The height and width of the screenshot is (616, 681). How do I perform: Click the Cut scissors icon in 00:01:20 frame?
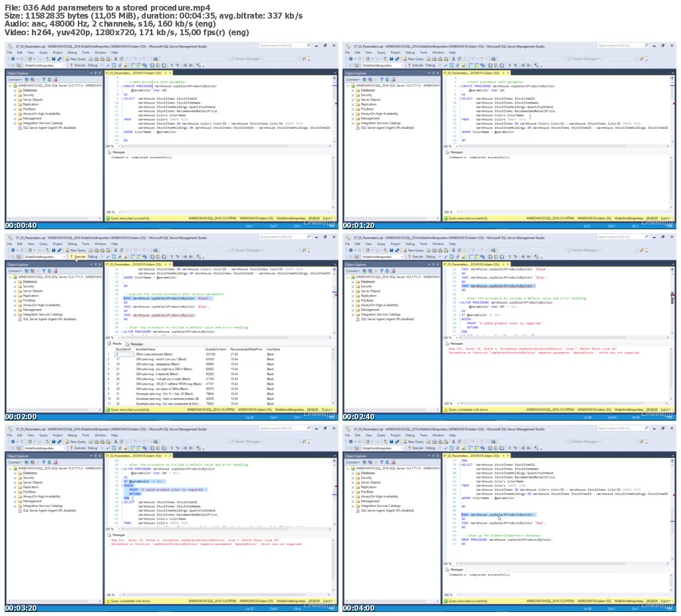pyautogui.click(x=454, y=59)
